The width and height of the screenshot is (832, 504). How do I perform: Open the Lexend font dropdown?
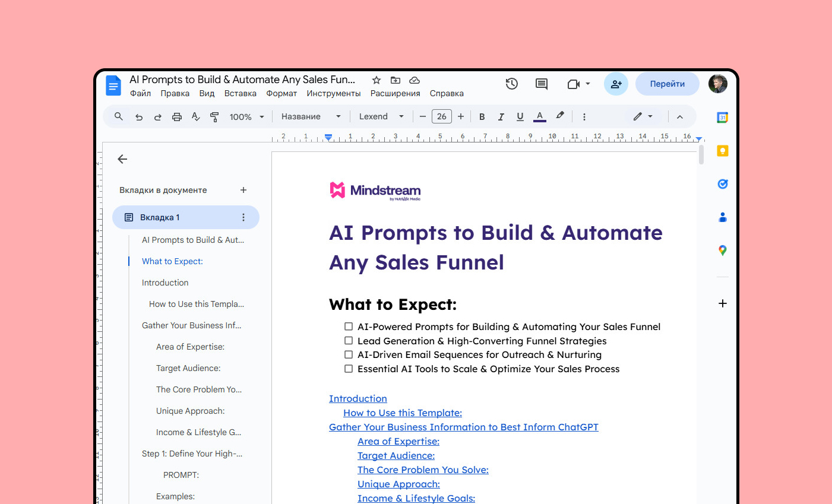click(381, 117)
